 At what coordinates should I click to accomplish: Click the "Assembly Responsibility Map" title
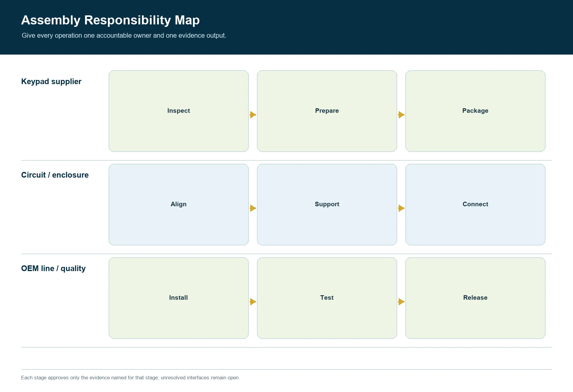(x=110, y=20)
